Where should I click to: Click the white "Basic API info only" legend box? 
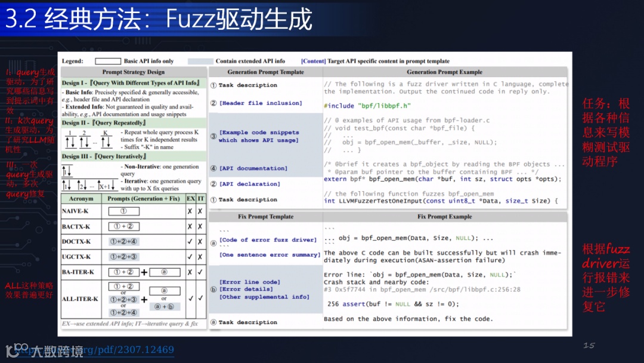108,61
